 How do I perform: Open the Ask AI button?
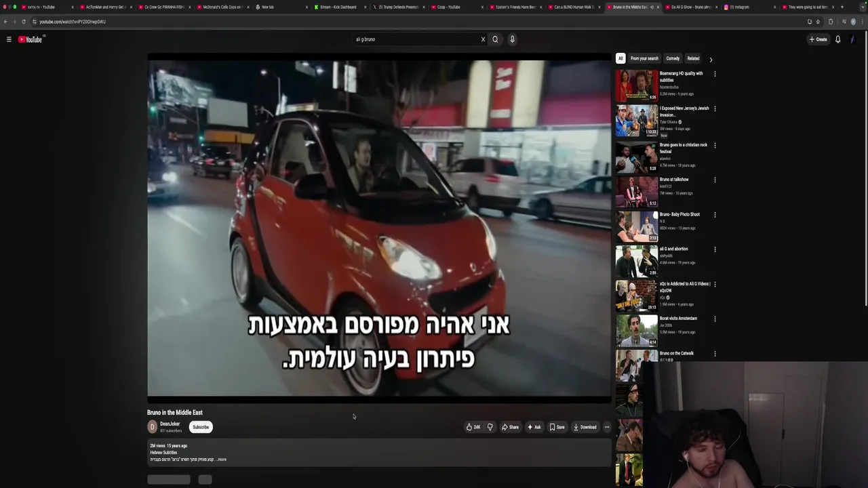(x=534, y=427)
